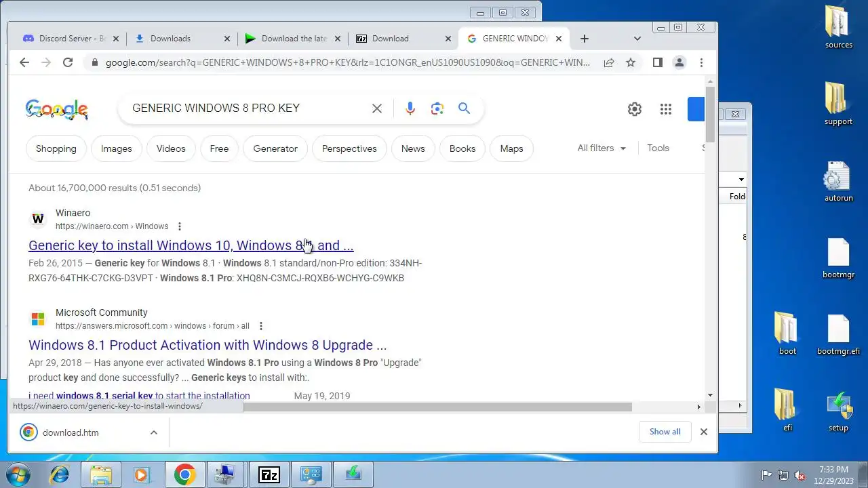Switch to the Download the latest tab

pyautogui.click(x=293, y=39)
